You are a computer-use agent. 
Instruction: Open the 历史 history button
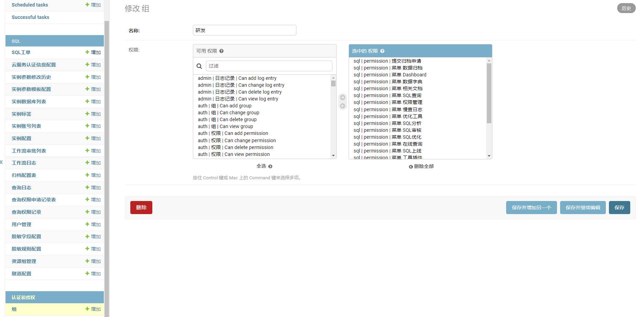pyautogui.click(x=626, y=8)
